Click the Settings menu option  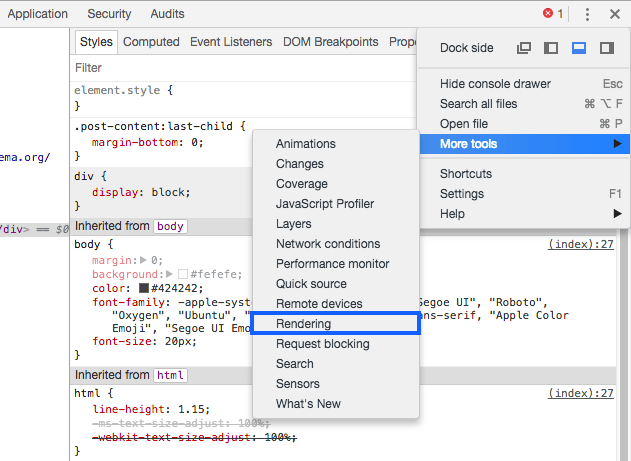[x=462, y=194]
